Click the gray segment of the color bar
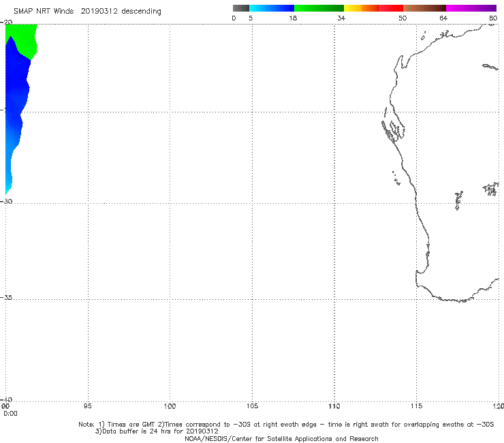The height and width of the screenshot is (443, 504). pos(241,8)
